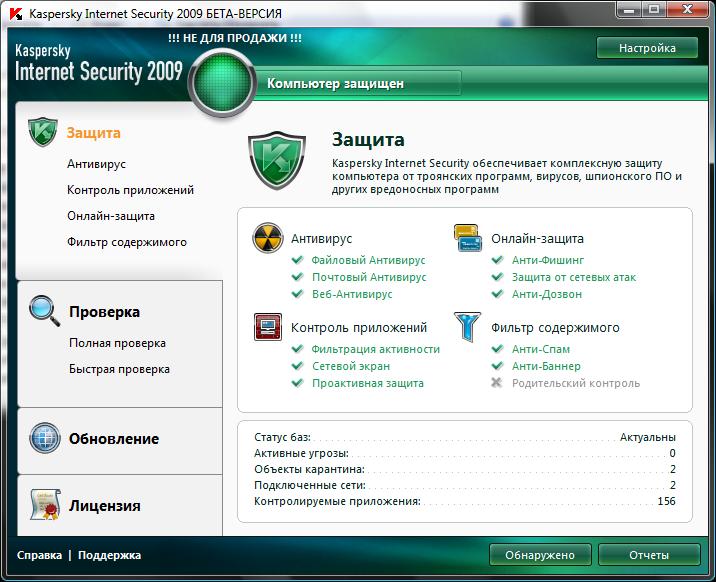Image resolution: width=716 pixels, height=582 pixels.
Task: Click the green shield icon beside Защита
Action: (x=44, y=132)
